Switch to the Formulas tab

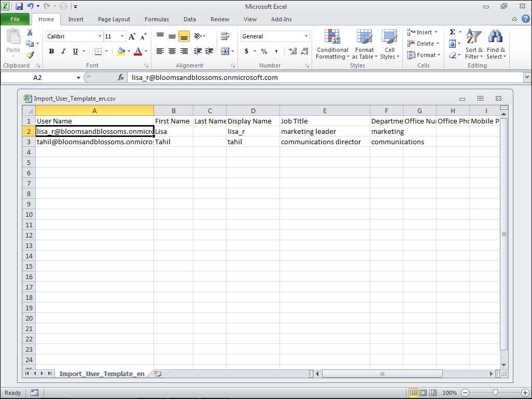point(157,19)
